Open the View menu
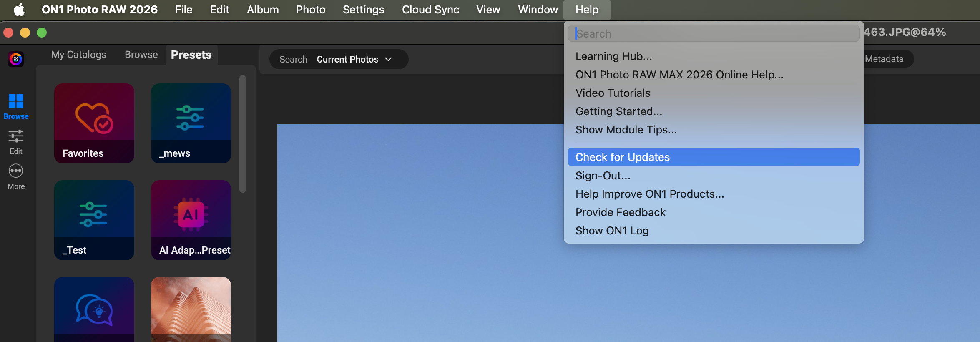The height and width of the screenshot is (342, 980). pyautogui.click(x=488, y=10)
